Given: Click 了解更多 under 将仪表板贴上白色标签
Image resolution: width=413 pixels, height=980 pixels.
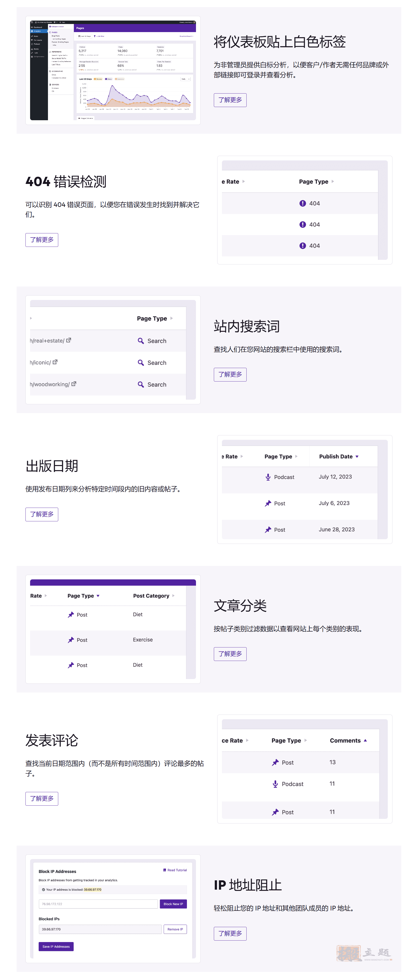Looking at the screenshot, I should (x=230, y=100).
